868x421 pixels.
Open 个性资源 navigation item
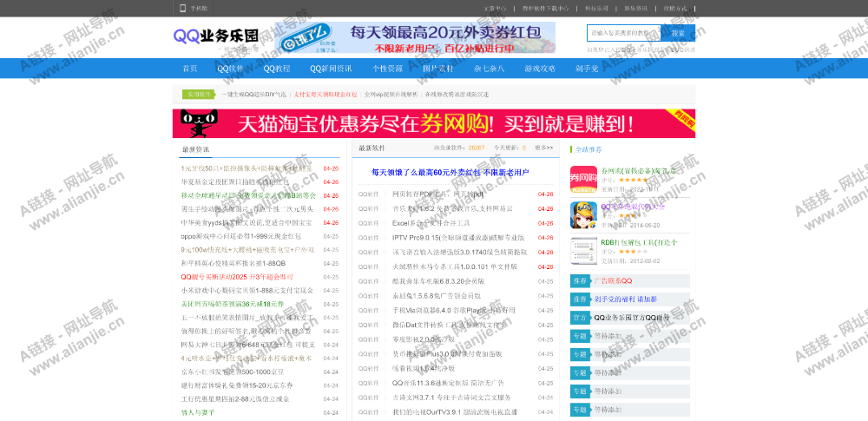point(387,69)
